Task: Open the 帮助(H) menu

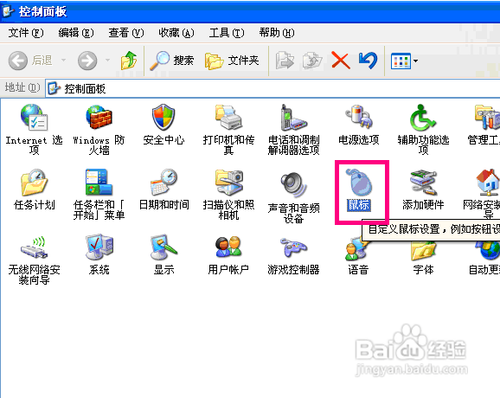Action: coord(277,33)
